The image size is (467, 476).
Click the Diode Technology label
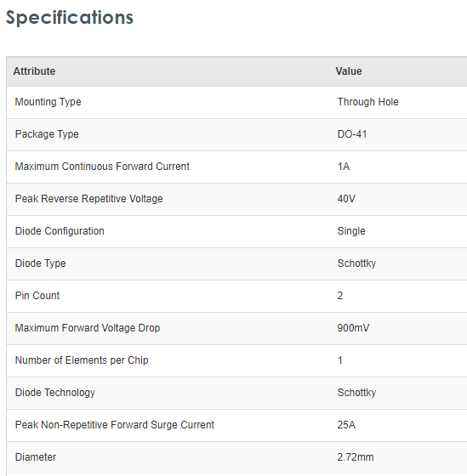pyautogui.click(x=55, y=393)
